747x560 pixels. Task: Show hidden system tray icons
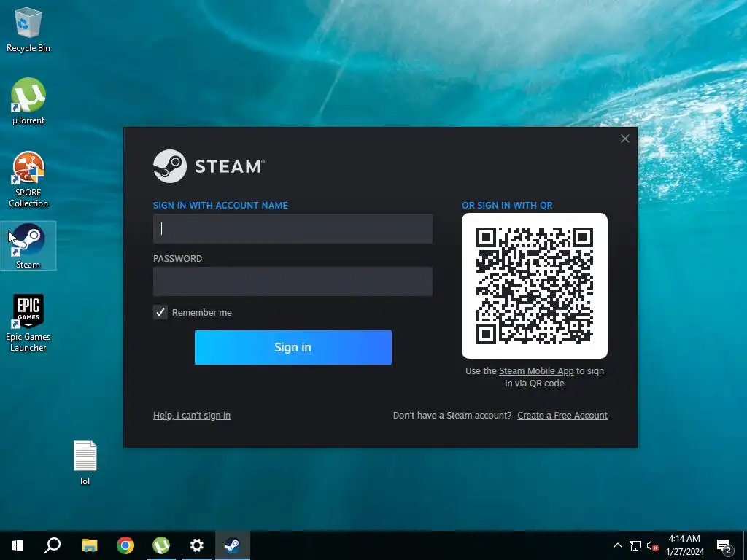617,545
